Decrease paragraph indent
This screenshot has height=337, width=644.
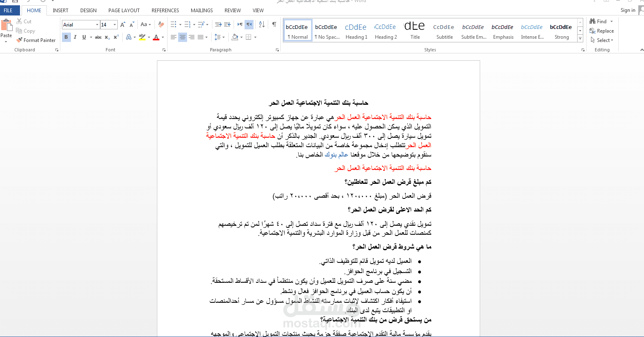pos(218,24)
